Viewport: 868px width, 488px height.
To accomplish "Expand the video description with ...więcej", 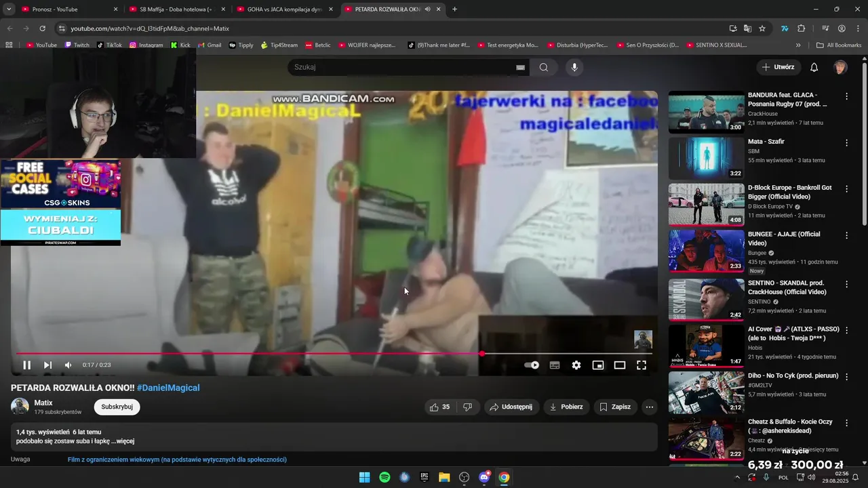I will (x=123, y=441).
